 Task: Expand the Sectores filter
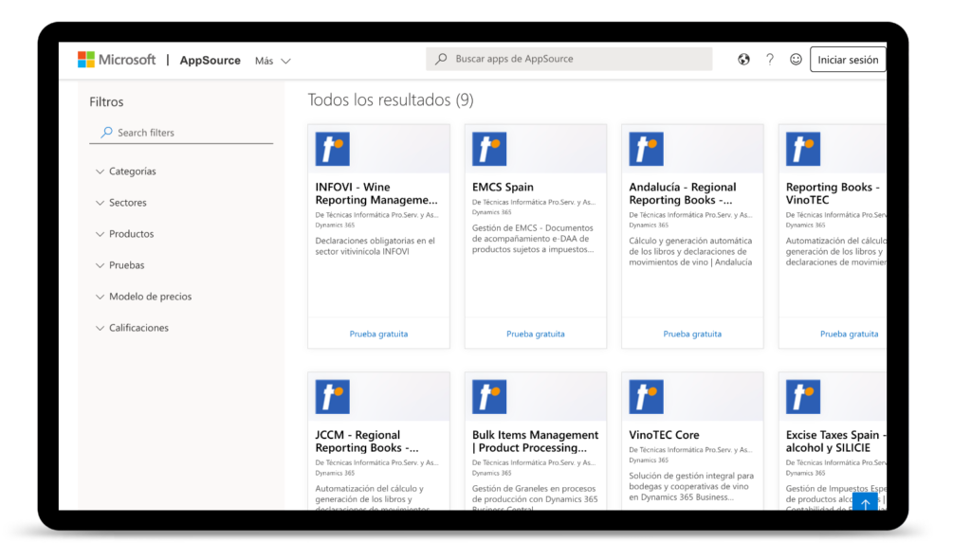click(x=121, y=203)
